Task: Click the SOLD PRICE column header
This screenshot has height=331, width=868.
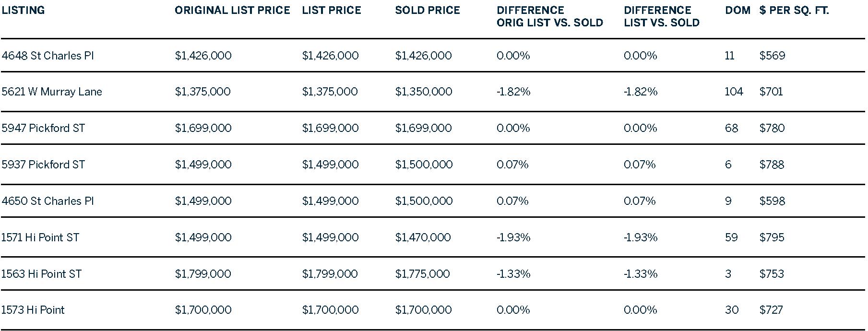Action: 428,10
